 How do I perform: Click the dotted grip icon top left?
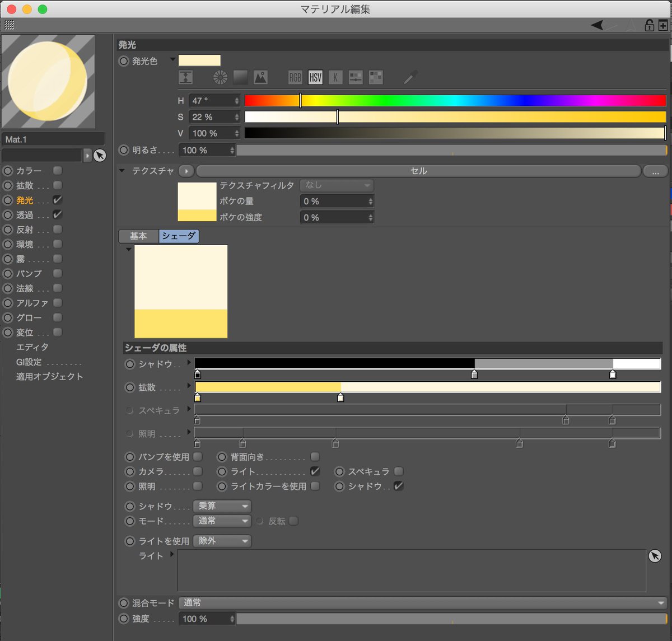pos(10,25)
